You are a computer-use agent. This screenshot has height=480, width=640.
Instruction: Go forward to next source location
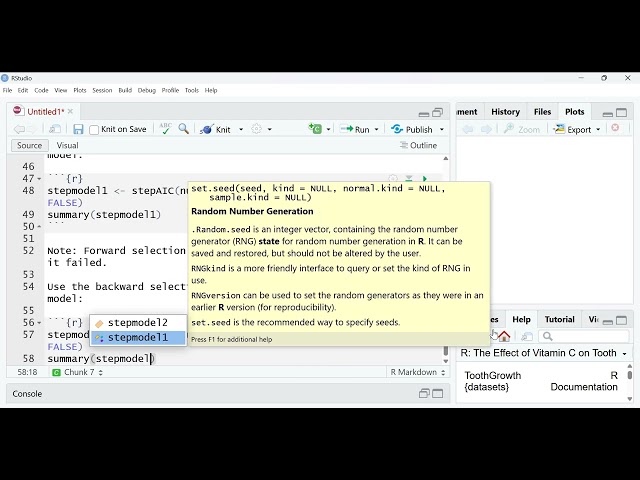(33, 129)
